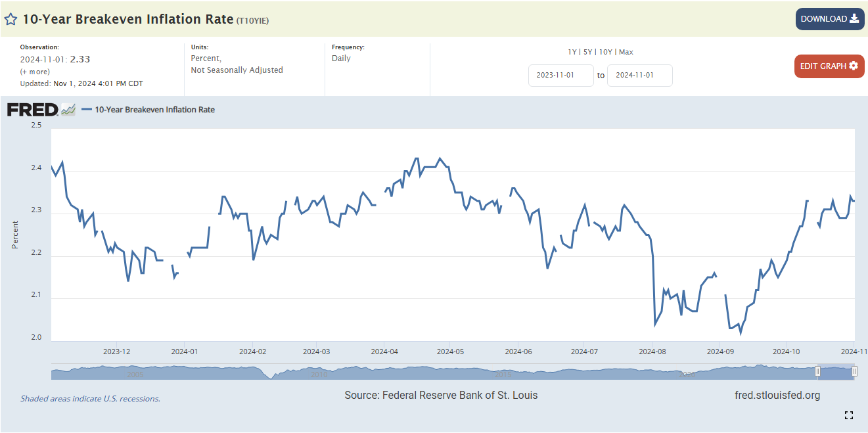Click the overview timeline near 2010
The image size is (868, 433).
point(319,373)
